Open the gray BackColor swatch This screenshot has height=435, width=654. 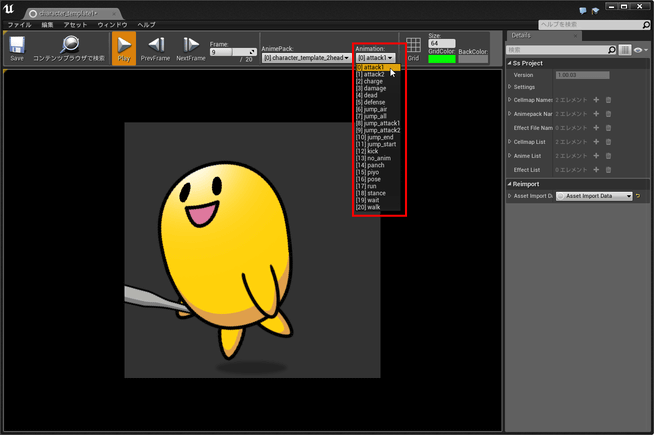coord(473,59)
